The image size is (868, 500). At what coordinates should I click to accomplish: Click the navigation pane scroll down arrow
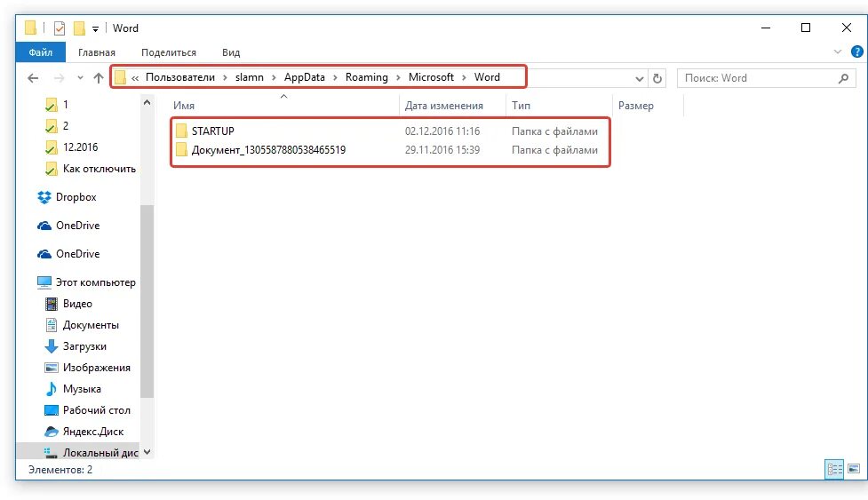tap(147, 452)
